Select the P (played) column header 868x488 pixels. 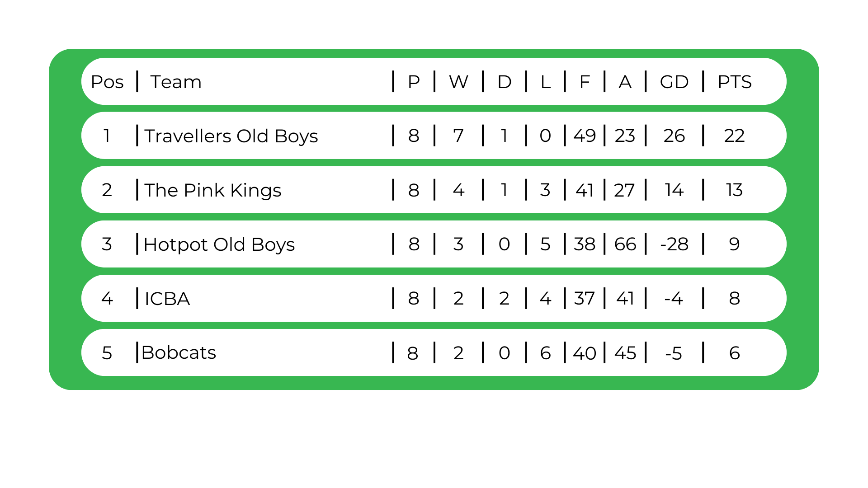coord(414,82)
